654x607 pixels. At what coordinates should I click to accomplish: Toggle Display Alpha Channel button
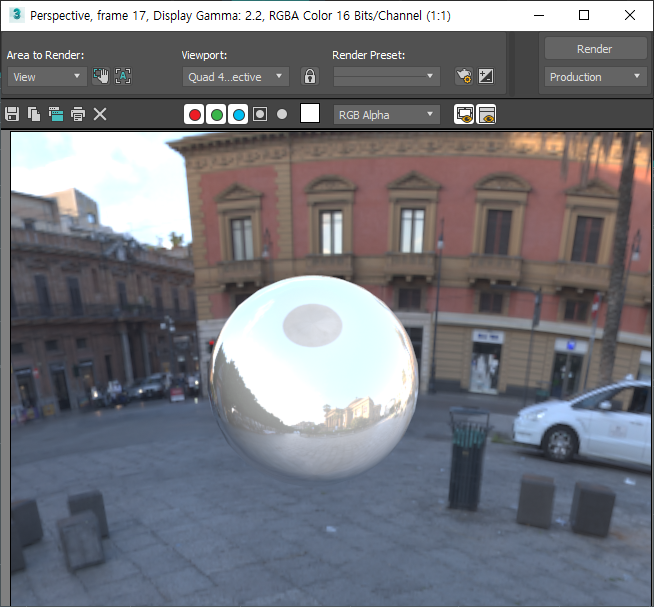pyautogui.click(x=260, y=114)
